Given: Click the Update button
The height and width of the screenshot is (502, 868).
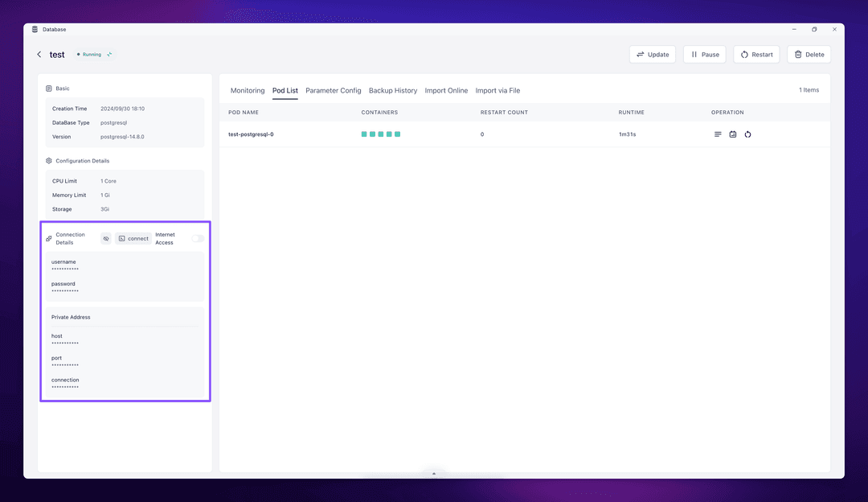Looking at the screenshot, I should pos(653,54).
